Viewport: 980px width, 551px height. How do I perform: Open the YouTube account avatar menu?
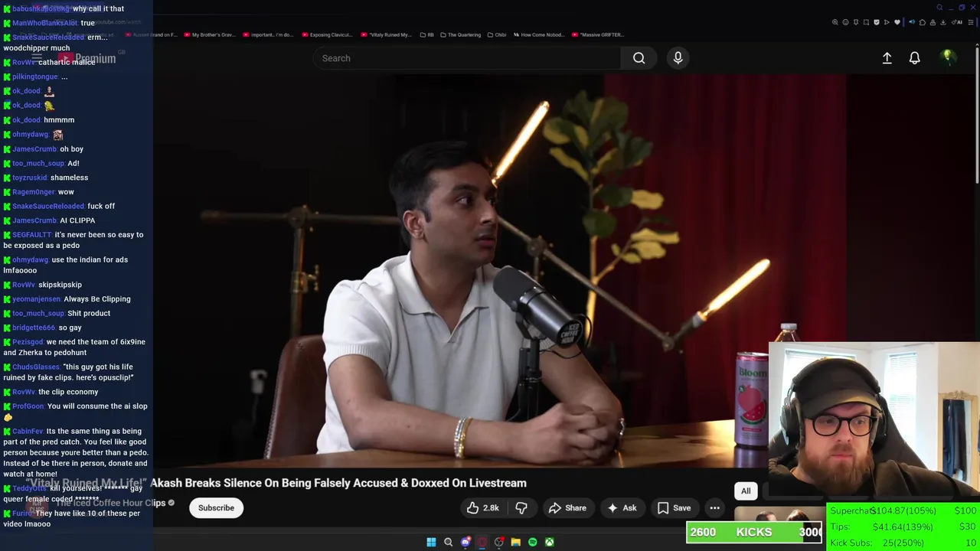tap(947, 57)
